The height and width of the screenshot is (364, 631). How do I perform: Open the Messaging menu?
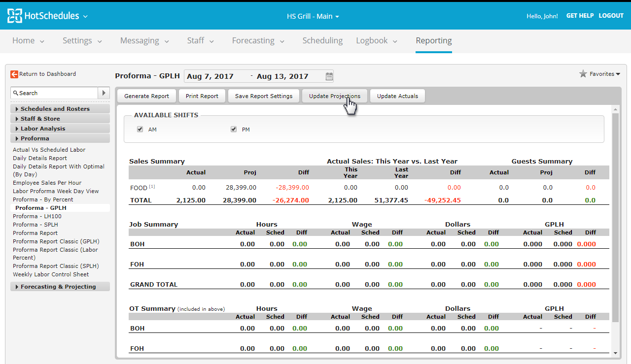tap(145, 41)
